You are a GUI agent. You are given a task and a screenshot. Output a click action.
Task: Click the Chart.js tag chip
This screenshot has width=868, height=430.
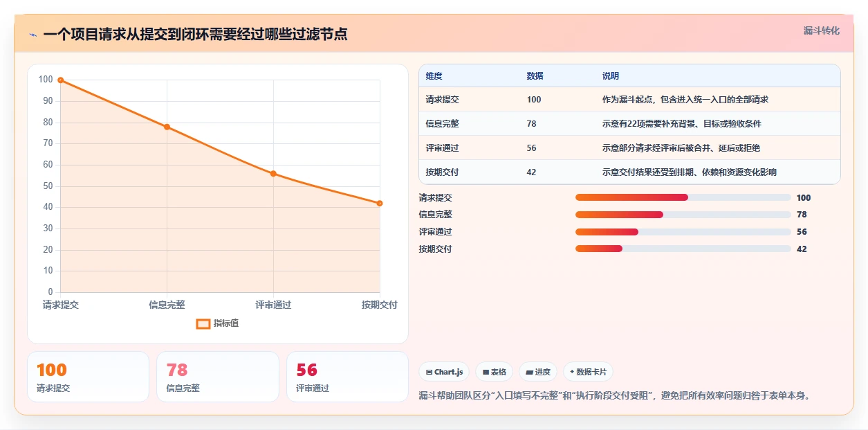(x=444, y=372)
